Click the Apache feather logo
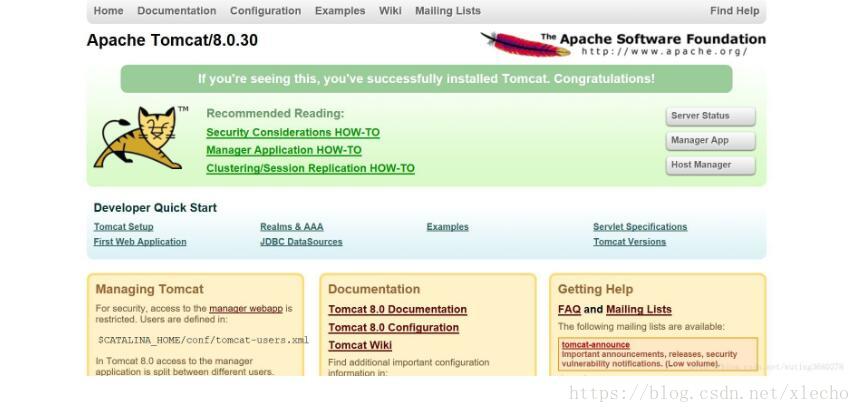Image resolution: width=860 pixels, height=413 pixels. click(x=525, y=44)
